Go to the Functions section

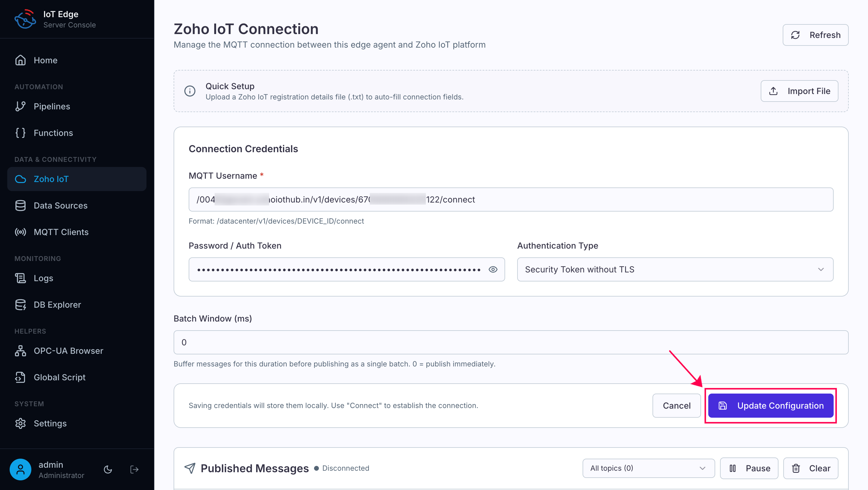(x=77, y=133)
